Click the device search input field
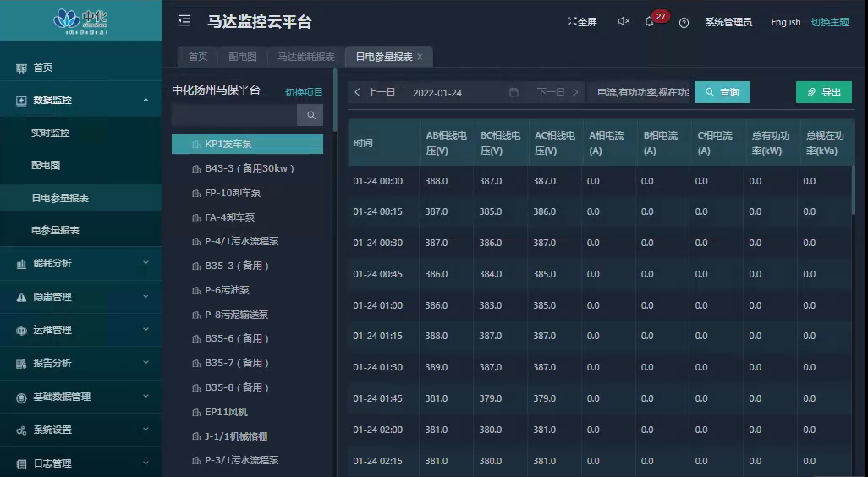Image resolution: width=868 pixels, height=477 pixels. tap(234, 115)
